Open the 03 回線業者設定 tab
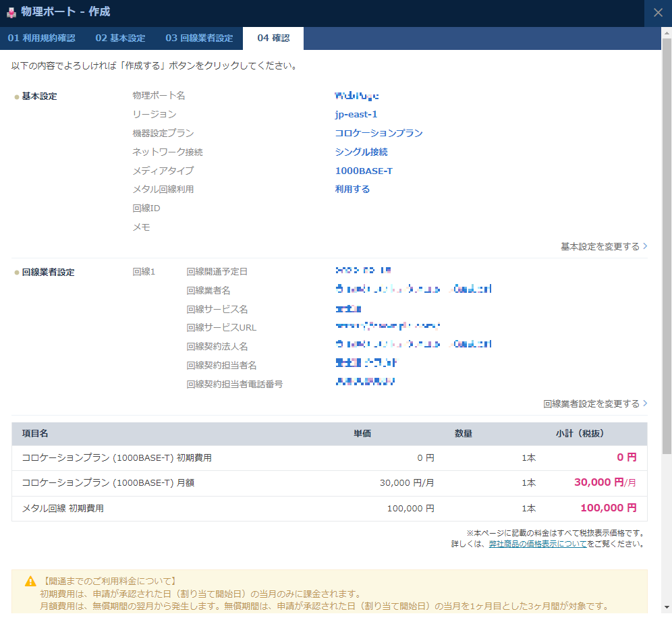Image resolution: width=672 pixels, height=618 pixels. click(199, 38)
